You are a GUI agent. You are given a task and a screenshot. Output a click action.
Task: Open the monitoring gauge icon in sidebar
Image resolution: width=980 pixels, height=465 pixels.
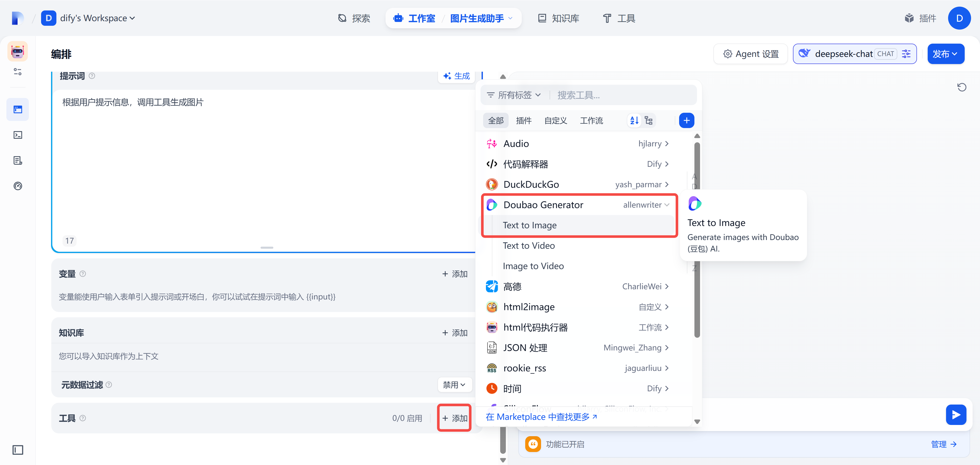click(x=18, y=186)
